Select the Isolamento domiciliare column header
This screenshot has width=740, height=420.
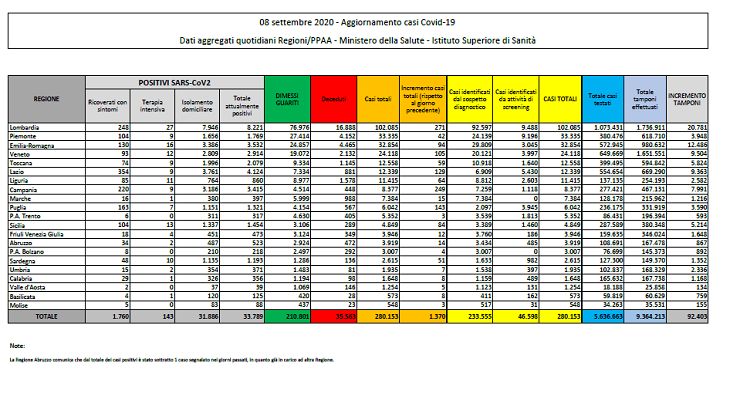198,104
